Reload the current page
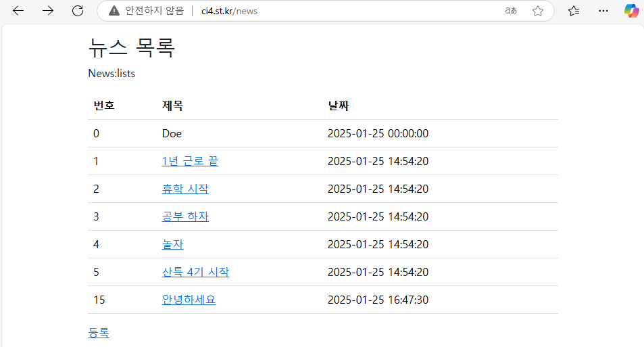The image size is (644, 347). 78,11
